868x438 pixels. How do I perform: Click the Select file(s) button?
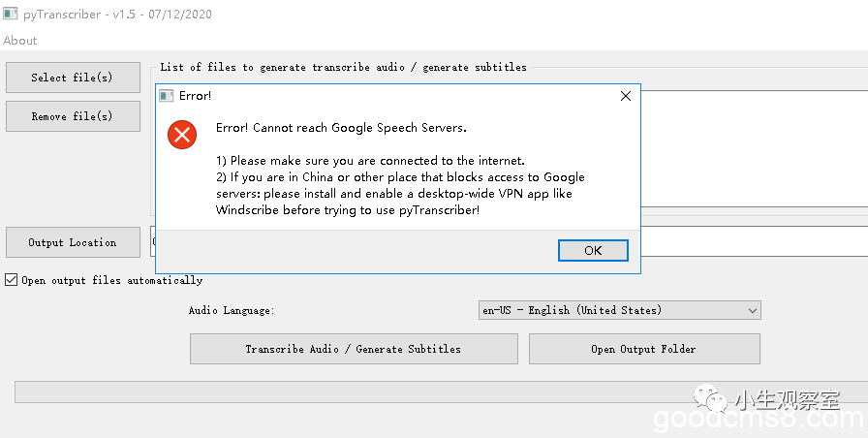pos(73,78)
